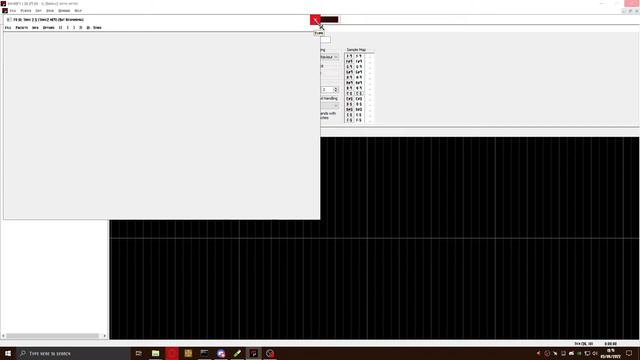640x360 pixels.
Task: Open the File menu in main menu bar
Action: click(13, 11)
